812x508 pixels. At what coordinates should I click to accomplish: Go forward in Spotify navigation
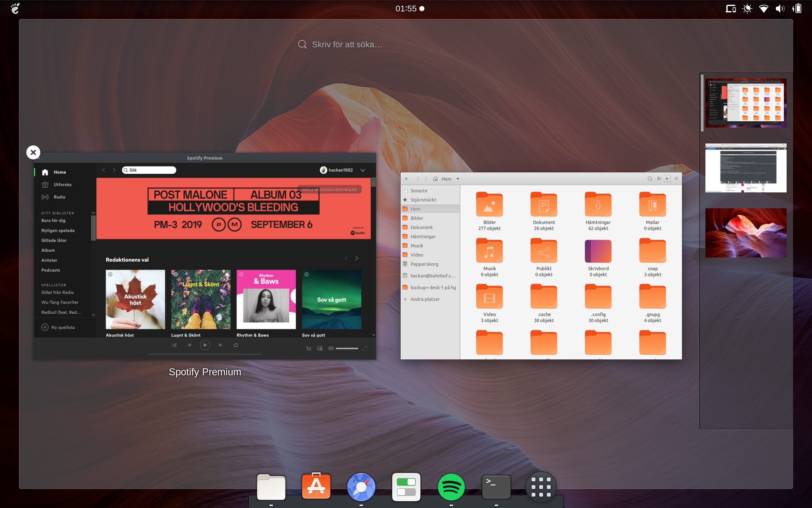point(114,170)
